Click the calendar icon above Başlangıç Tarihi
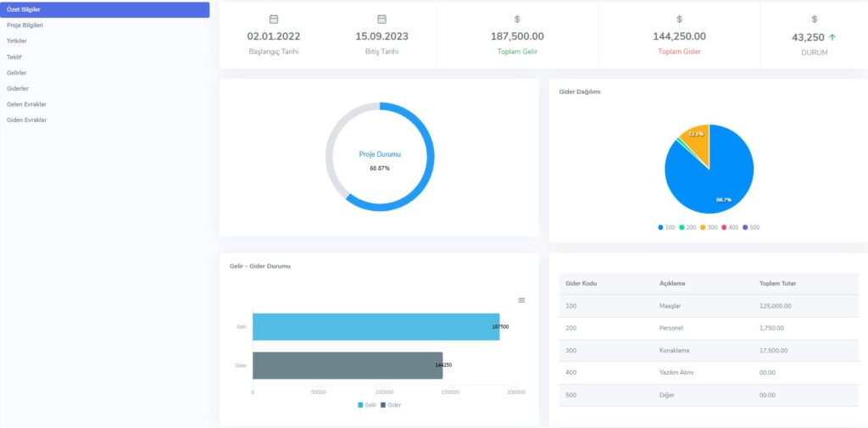The width and height of the screenshot is (868, 428). (x=274, y=19)
